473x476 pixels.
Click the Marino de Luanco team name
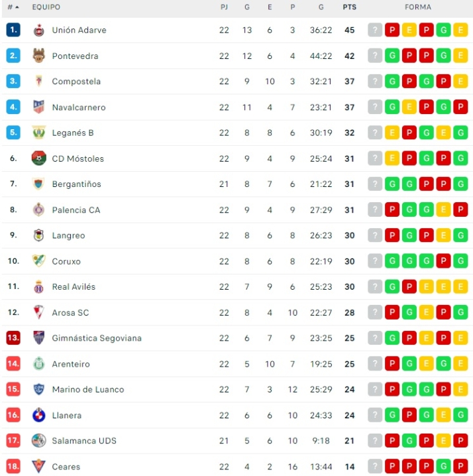tap(88, 389)
